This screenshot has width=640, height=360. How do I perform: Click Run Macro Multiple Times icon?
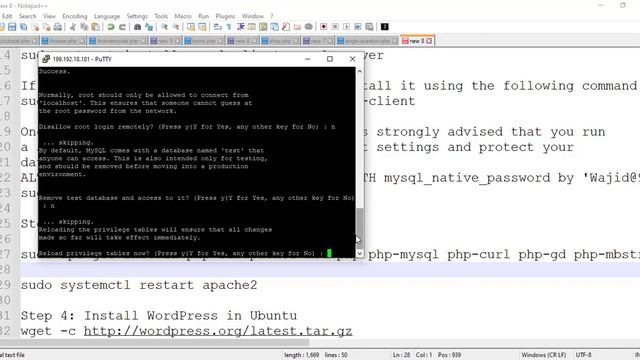(358, 27)
